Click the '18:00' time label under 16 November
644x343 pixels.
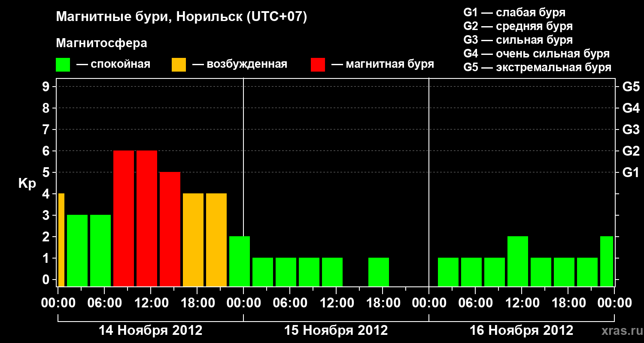568,303
